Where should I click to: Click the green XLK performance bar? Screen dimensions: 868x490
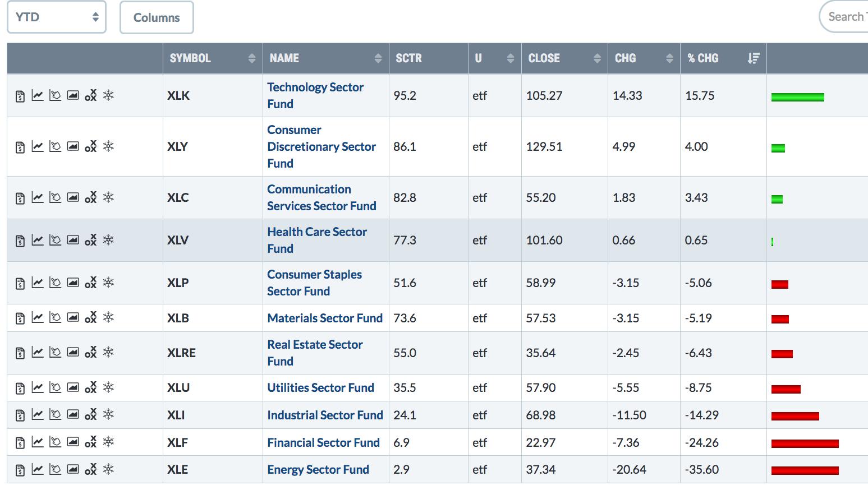point(797,97)
